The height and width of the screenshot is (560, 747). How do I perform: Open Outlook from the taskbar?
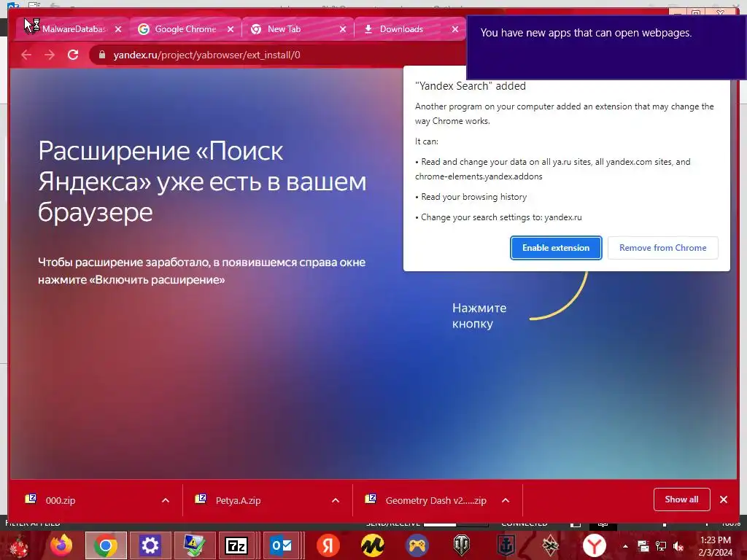click(281, 545)
